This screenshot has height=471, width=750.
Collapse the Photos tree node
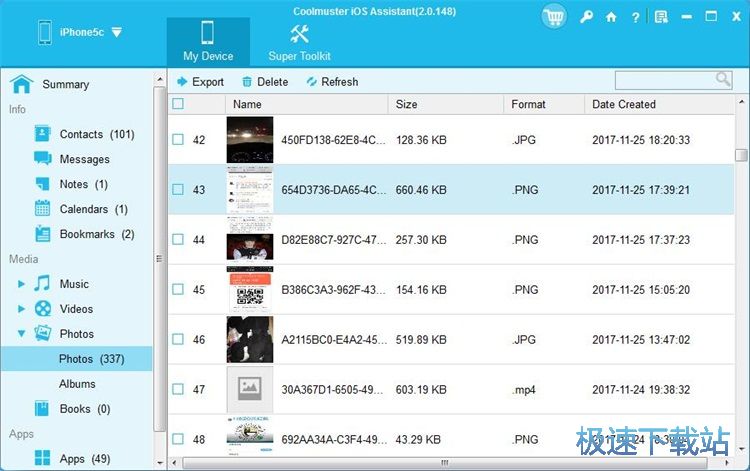(x=21, y=334)
